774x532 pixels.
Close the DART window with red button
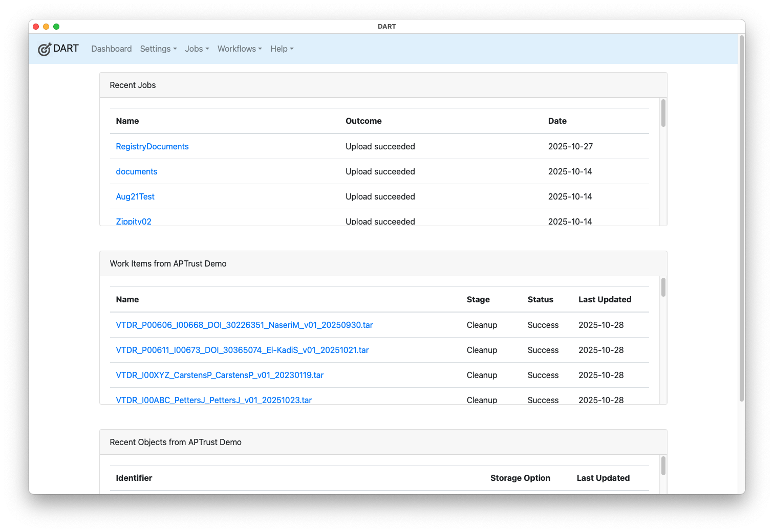coord(36,27)
